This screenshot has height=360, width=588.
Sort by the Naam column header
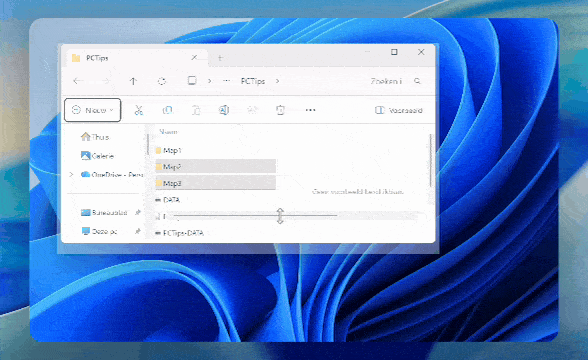click(168, 132)
